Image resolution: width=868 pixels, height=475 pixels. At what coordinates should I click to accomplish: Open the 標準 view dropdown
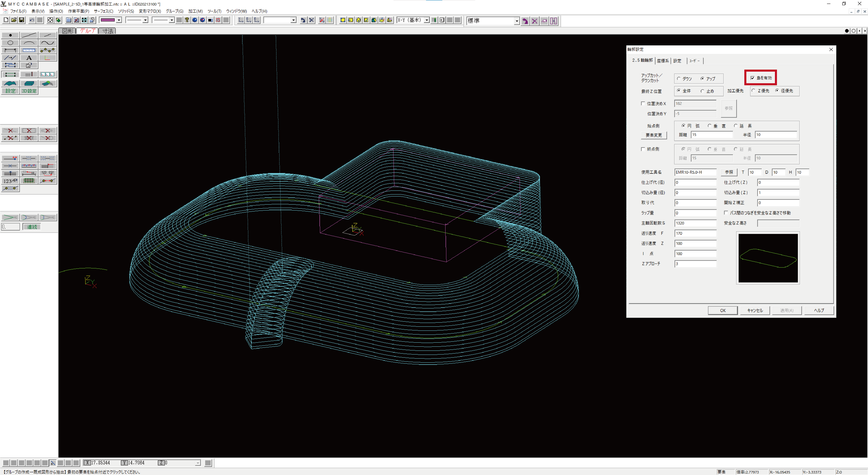pyautogui.click(x=517, y=21)
